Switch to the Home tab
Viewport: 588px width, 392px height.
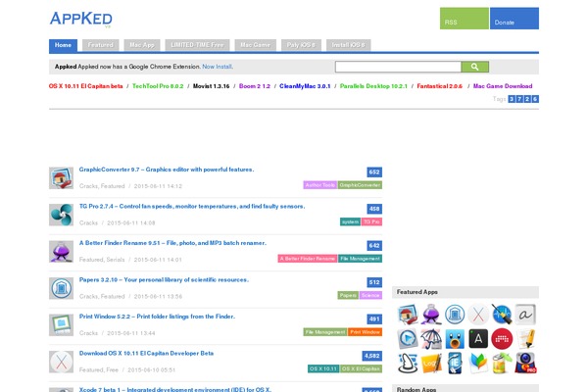pos(63,45)
